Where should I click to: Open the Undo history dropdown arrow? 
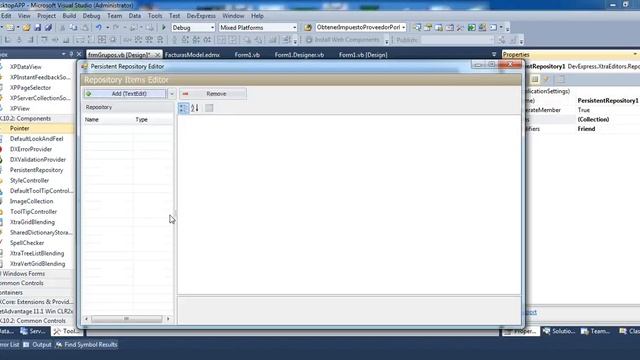tap(107, 28)
